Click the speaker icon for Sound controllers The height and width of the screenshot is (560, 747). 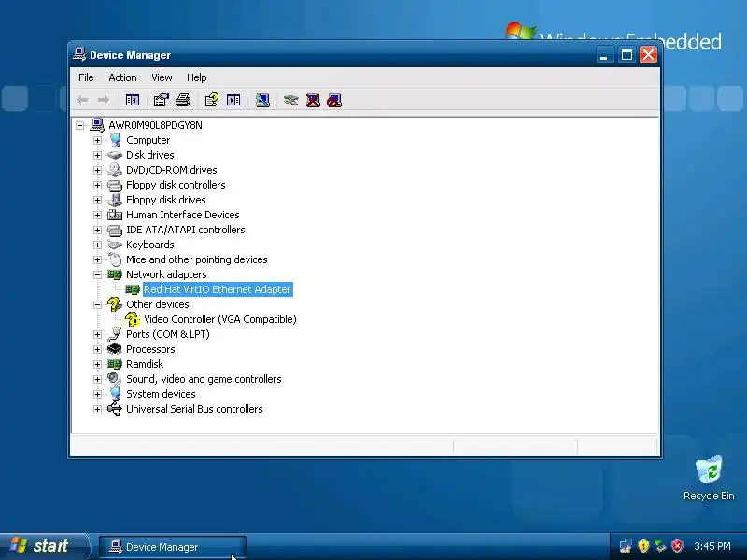click(114, 379)
